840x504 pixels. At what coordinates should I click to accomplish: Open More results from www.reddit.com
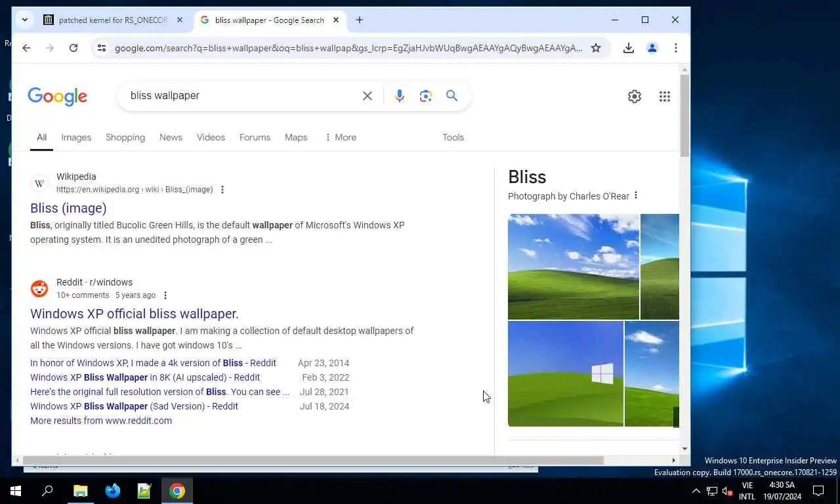click(x=101, y=421)
